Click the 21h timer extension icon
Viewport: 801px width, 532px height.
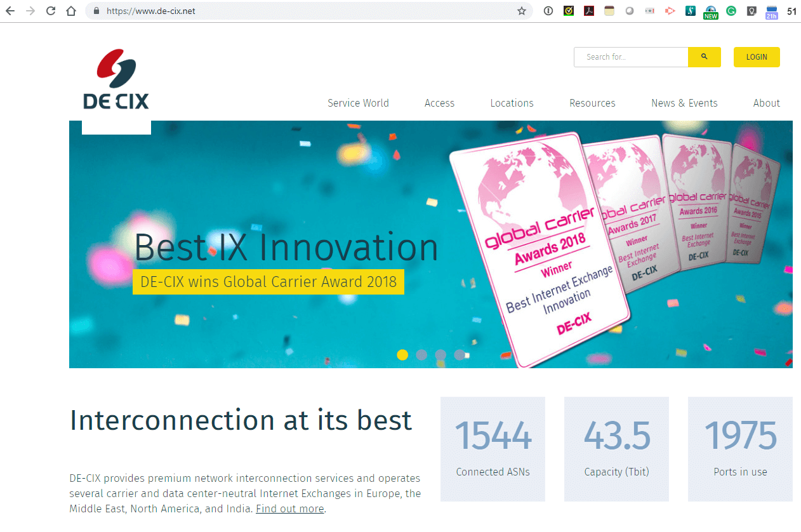pyautogui.click(x=771, y=11)
